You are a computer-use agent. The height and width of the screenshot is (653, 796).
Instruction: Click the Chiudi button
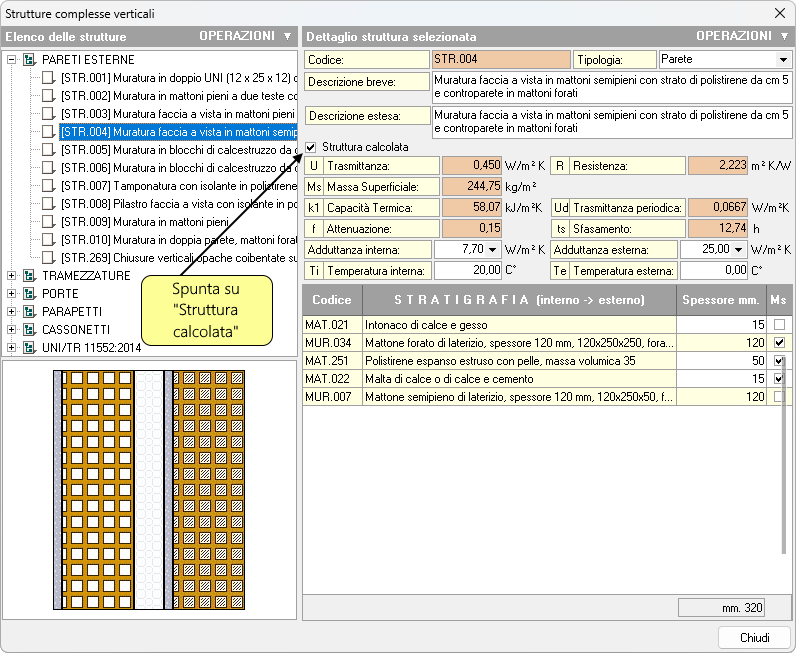click(x=754, y=637)
